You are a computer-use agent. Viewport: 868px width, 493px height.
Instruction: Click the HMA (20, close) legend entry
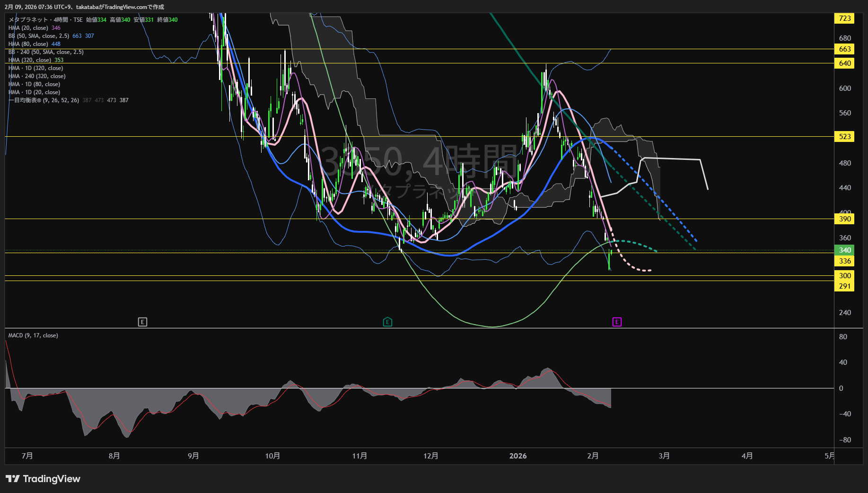pyautogui.click(x=28, y=28)
